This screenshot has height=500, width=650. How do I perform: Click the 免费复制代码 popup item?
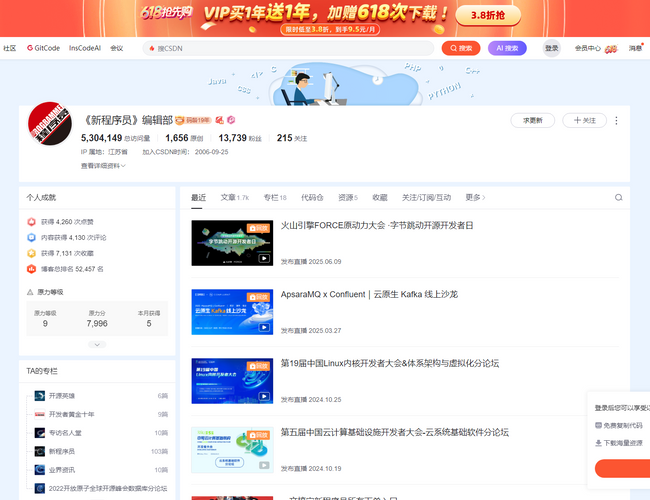pyautogui.click(x=619, y=425)
